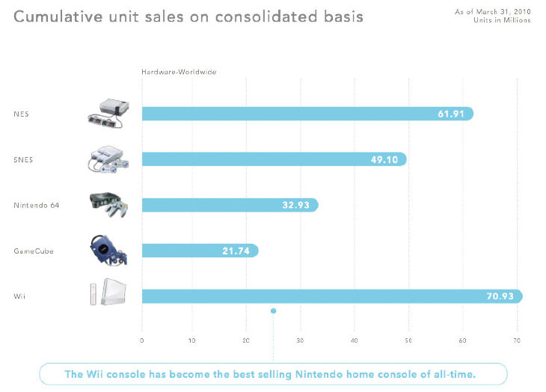Select the GameCube bar showing 21.74
This screenshot has width=546, height=392.
(x=199, y=251)
